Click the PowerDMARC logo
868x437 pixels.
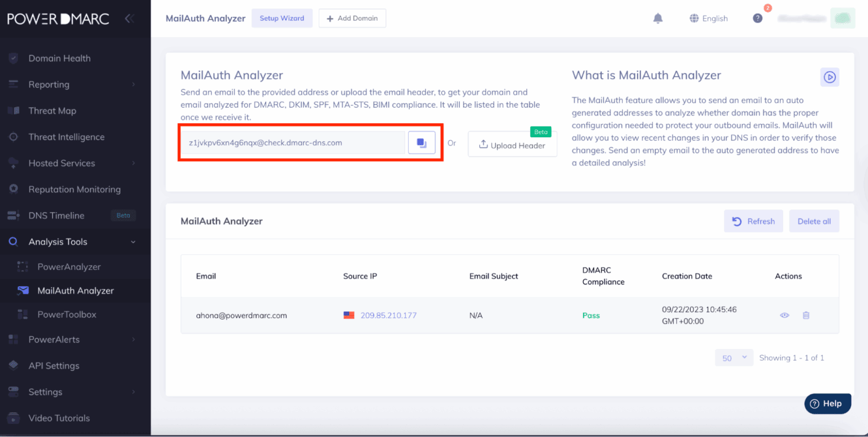(x=57, y=18)
